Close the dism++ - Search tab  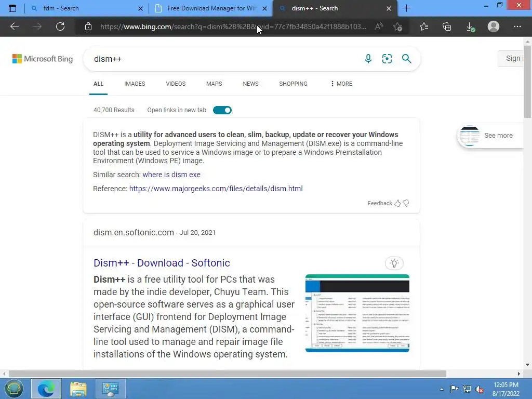[389, 8]
